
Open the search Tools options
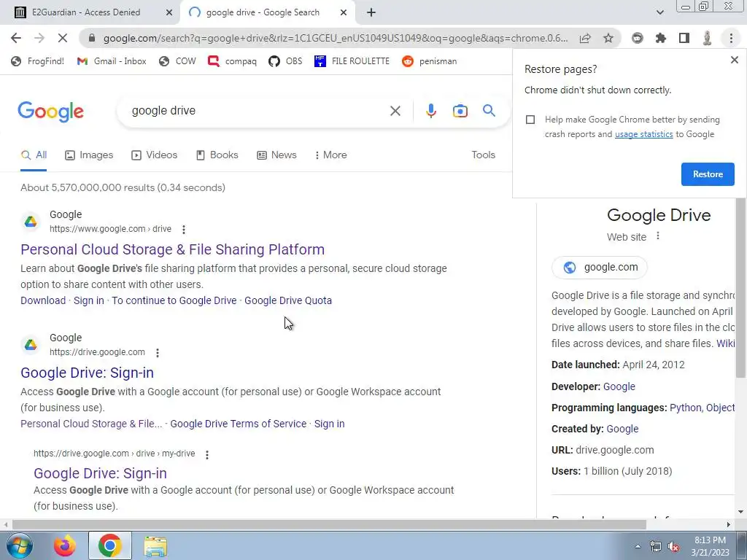pos(483,155)
